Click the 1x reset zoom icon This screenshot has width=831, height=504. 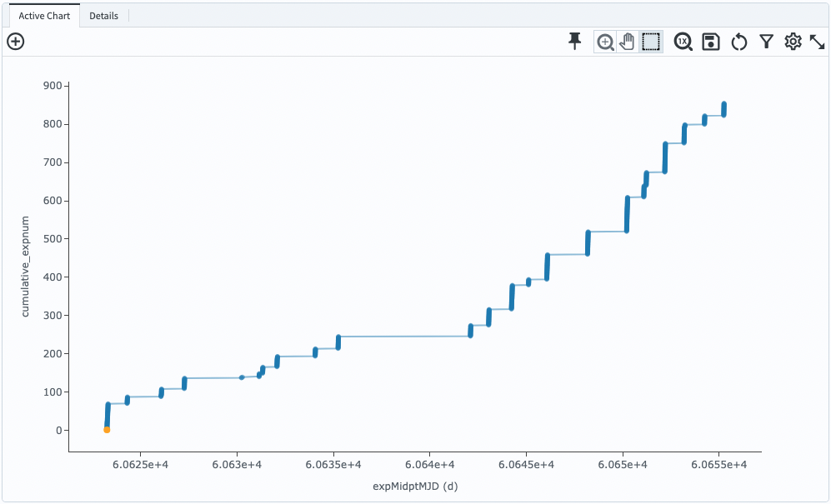click(683, 41)
